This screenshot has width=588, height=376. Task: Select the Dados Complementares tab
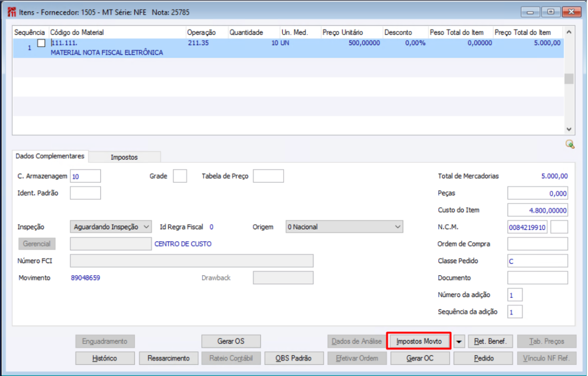point(50,156)
